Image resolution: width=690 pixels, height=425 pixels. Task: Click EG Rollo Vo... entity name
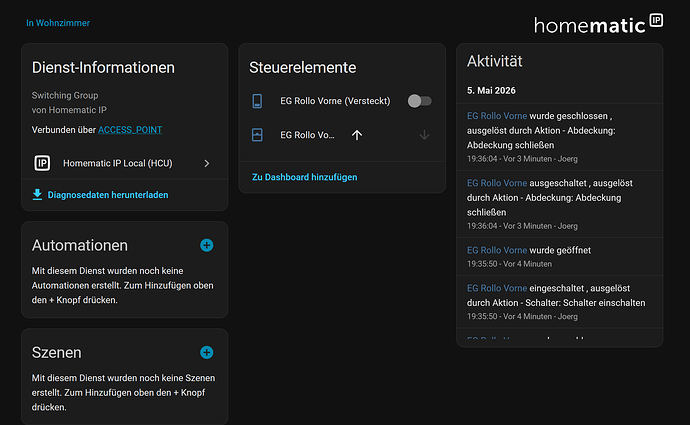[x=307, y=135]
